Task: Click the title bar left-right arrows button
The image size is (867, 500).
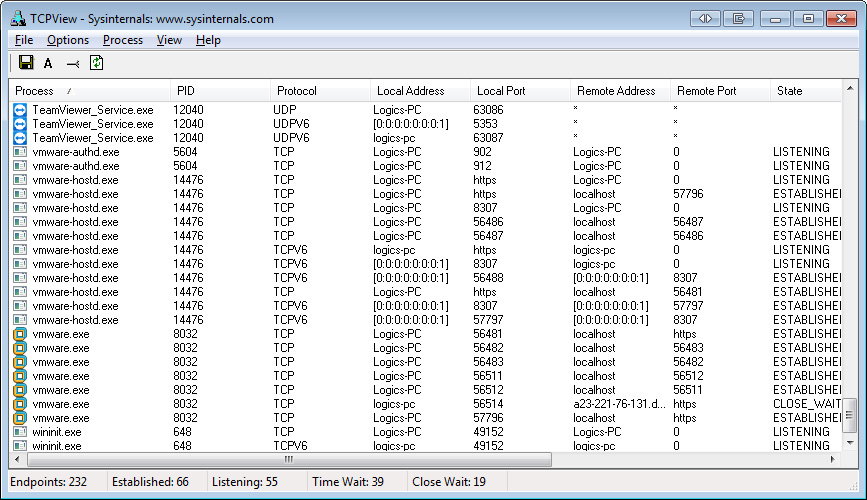Action: tap(705, 18)
